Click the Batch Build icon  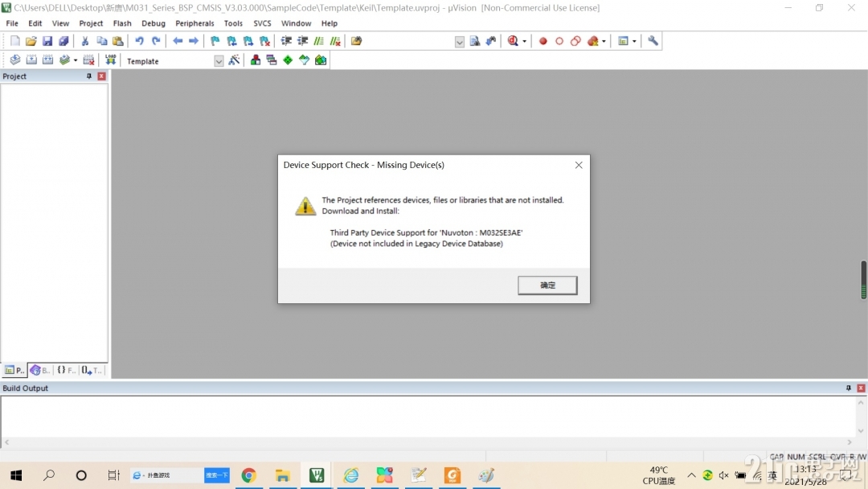(x=65, y=60)
